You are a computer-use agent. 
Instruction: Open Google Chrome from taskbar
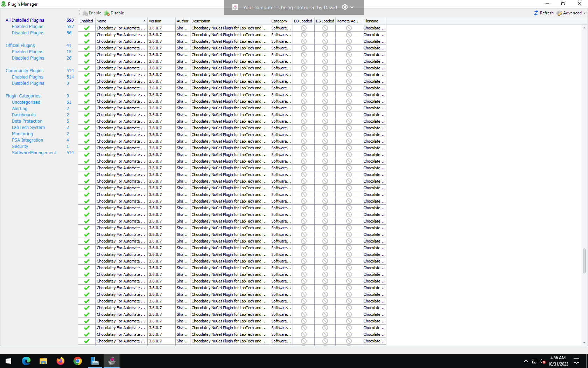[78, 361]
